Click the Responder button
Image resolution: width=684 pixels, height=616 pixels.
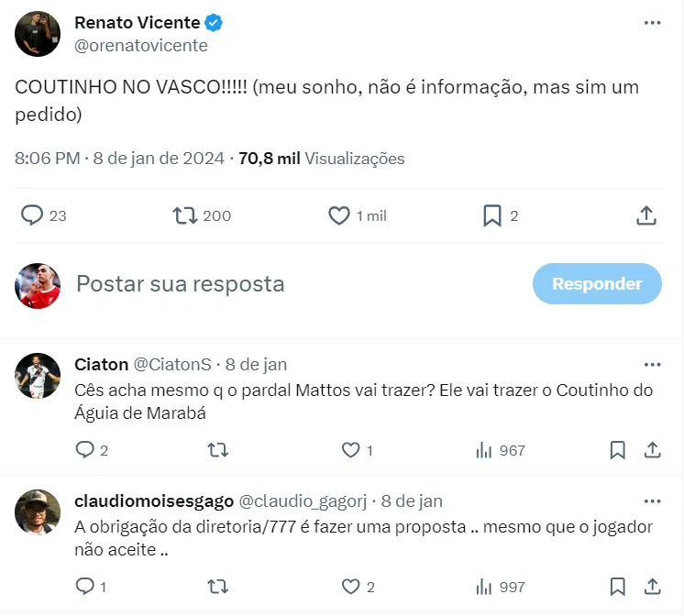(597, 284)
